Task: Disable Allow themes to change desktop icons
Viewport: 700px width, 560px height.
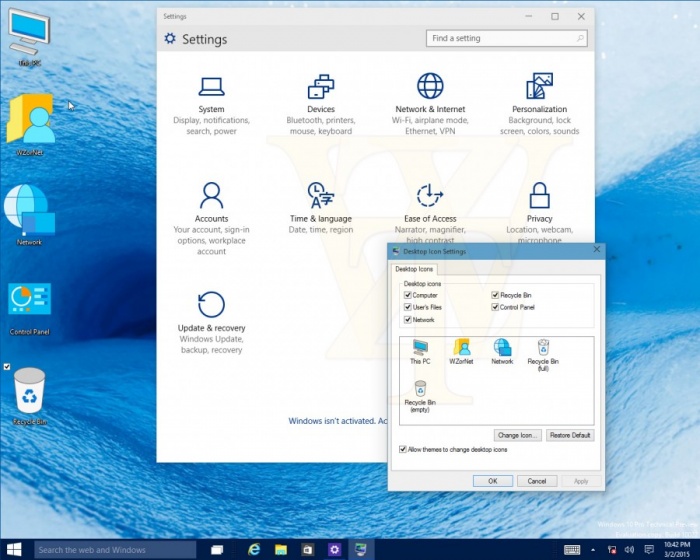Action: [x=403, y=450]
